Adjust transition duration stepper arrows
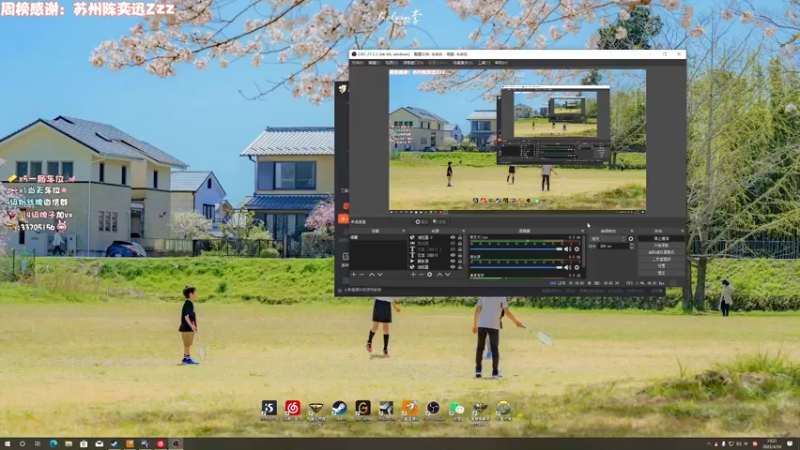Viewport: 800px width, 450px height. coord(632,246)
